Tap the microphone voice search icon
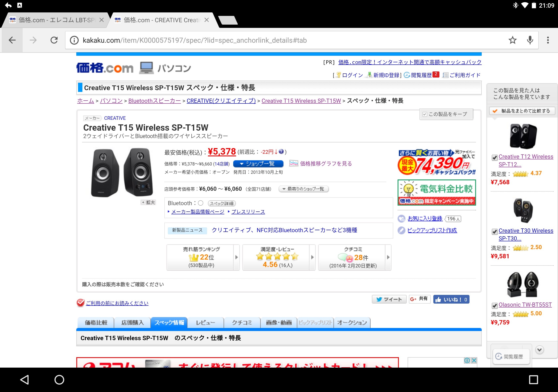Screen dimensions: 558x392 point(530,40)
